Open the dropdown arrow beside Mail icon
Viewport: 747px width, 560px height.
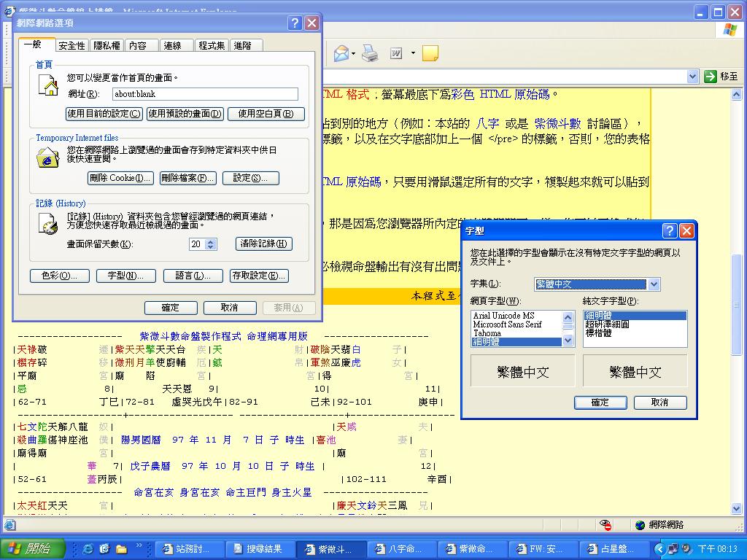click(354, 53)
